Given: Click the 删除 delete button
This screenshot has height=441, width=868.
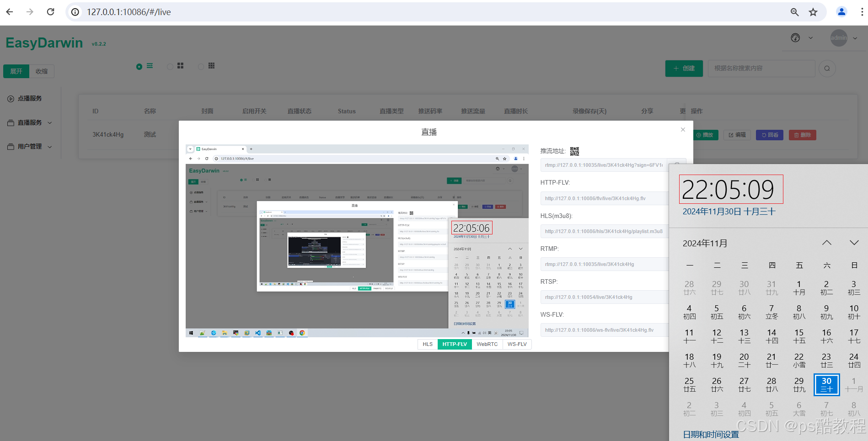Looking at the screenshot, I should [x=803, y=135].
